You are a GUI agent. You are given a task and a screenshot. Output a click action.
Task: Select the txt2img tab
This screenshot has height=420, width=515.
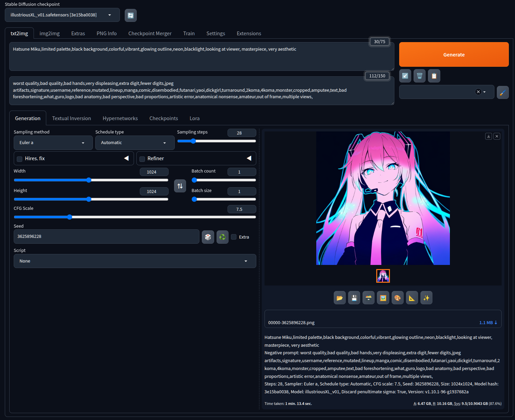(19, 34)
